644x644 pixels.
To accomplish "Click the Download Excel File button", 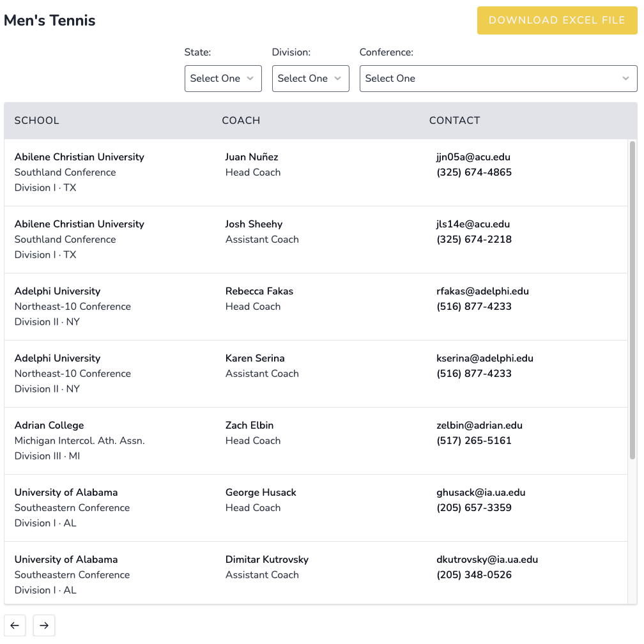I will pos(557,20).
